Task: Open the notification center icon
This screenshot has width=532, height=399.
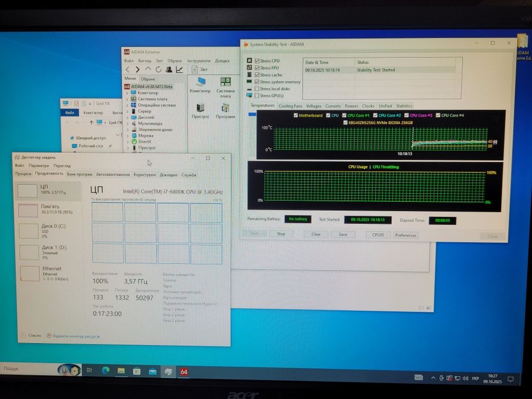Action: click(510, 379)
